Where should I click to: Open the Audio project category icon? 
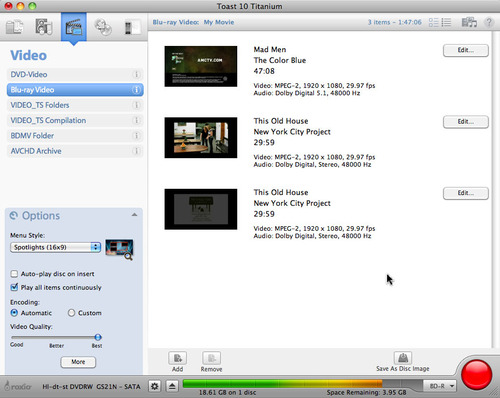tap(44, 27)
